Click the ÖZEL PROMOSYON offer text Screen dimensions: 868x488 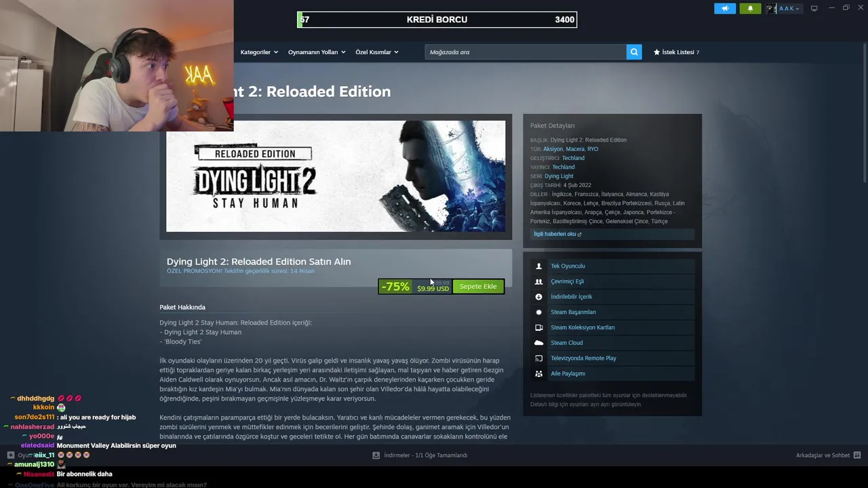pos(241,271)
